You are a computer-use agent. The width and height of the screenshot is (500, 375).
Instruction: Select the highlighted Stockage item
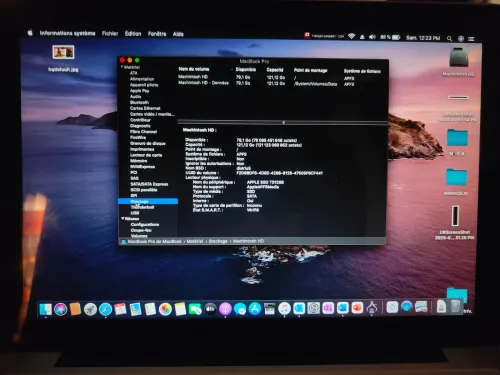pos(148,201)
